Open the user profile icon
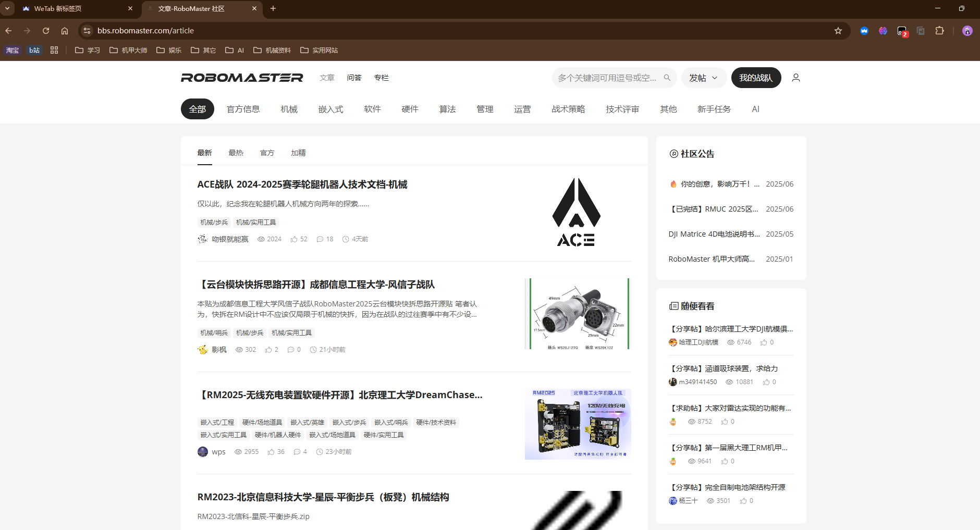This screenshot has height=530, width=980. [795, 78]
